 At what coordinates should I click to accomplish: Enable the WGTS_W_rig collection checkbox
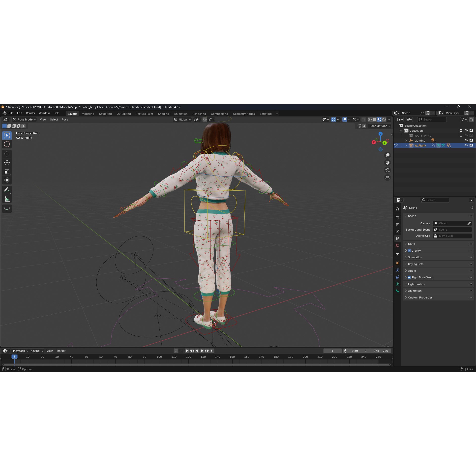[461, 135]
